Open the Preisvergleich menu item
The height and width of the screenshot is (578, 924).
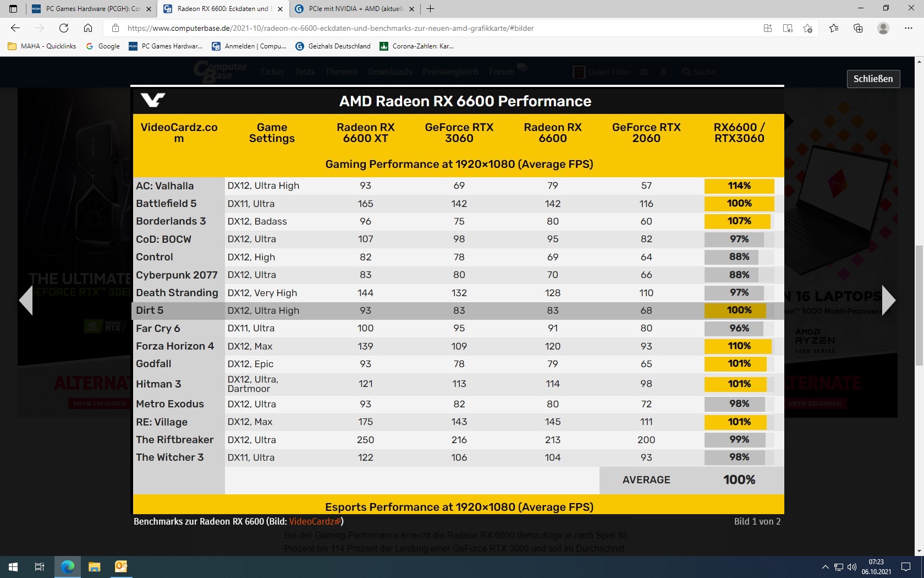click(450, 72)
